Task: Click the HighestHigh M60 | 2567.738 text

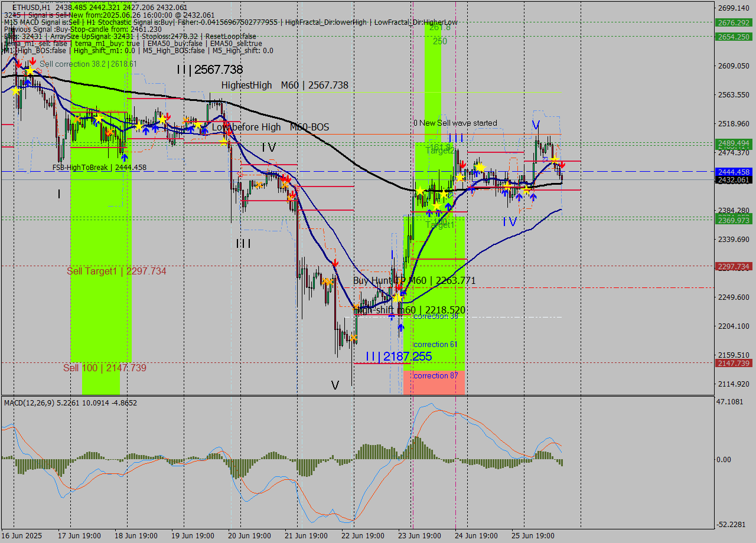Action: click(x=285, y=86)
